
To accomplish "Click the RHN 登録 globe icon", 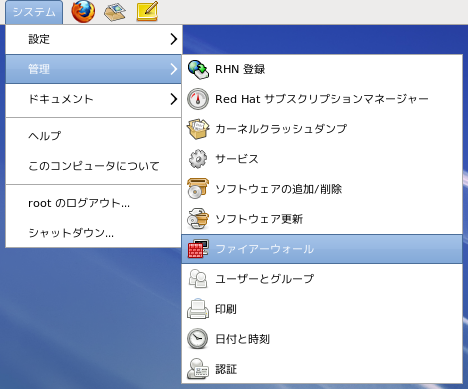I will click(x=198, y=69).
